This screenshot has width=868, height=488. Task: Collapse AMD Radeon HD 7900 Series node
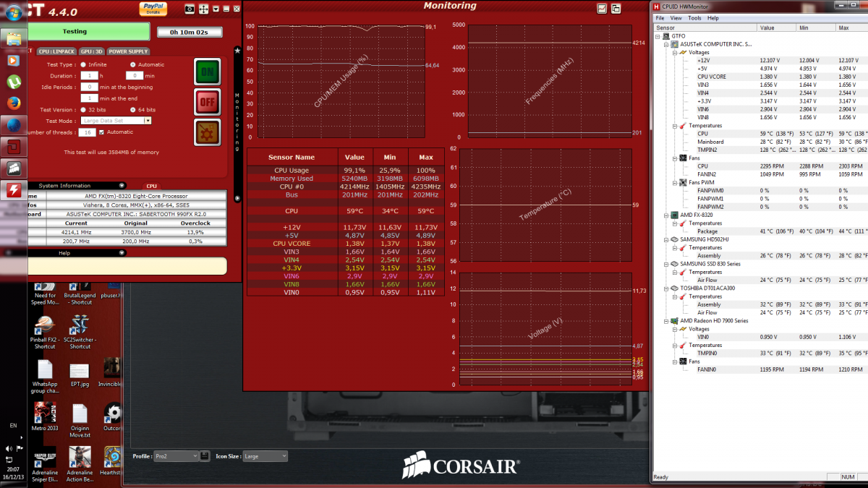[665, 320]
